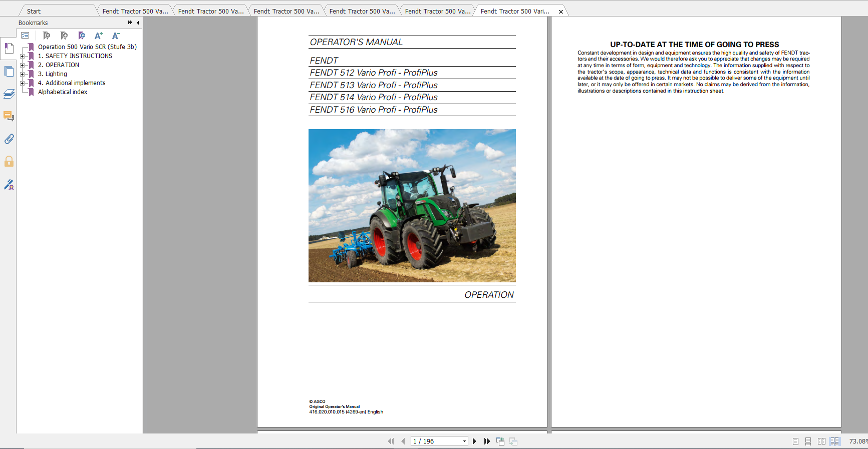Click the tractor photo on the cover page
The image size is (868, 449).
[x=412, y=206]
